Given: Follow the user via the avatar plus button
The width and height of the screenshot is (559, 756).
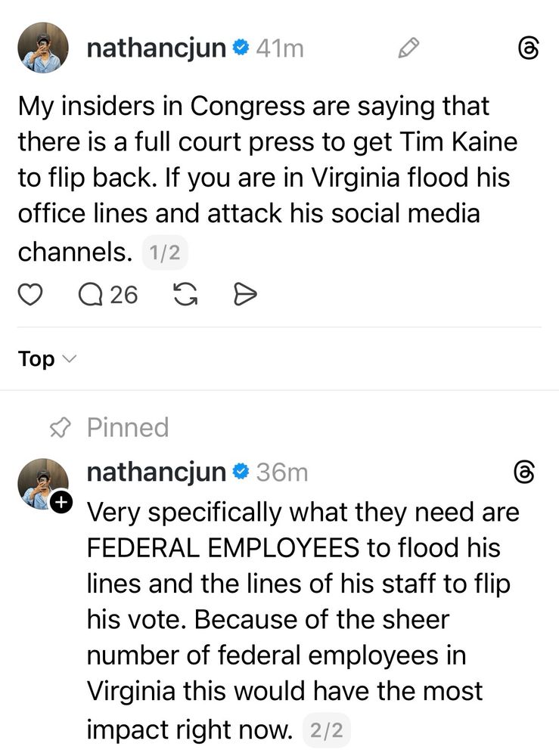Looking at the screenshot, I should pyautogui.click(x=60, y=500).
